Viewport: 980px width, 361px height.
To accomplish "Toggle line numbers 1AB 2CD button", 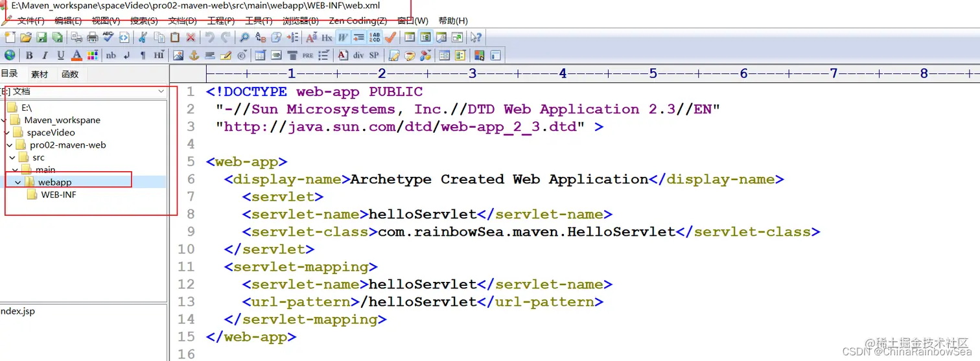I will coord(374,38).
